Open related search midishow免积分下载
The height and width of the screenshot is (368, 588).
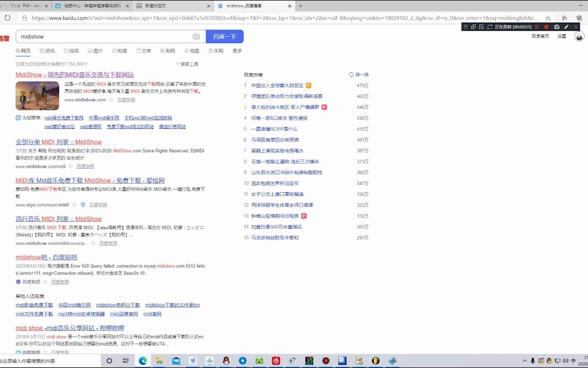(118, 305)
